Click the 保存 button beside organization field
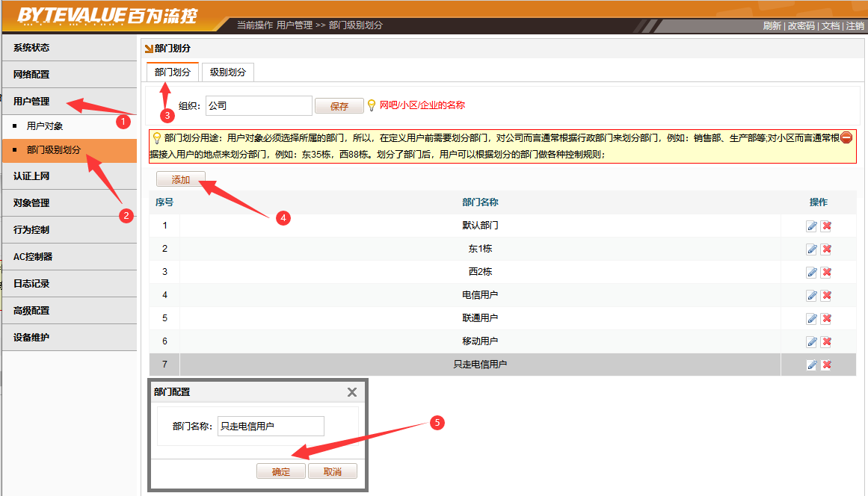Screen dimensions: 868x496 [x=339, y=106]
